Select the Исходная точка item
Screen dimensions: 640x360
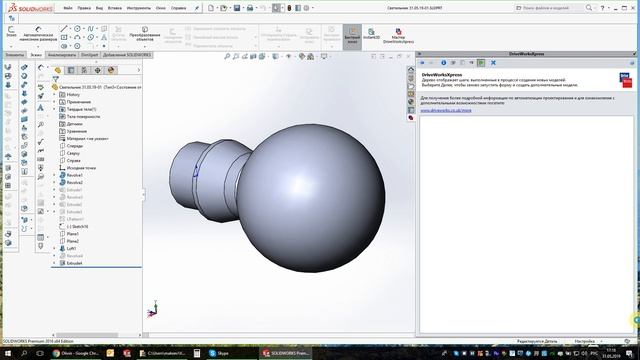point(81,168)
